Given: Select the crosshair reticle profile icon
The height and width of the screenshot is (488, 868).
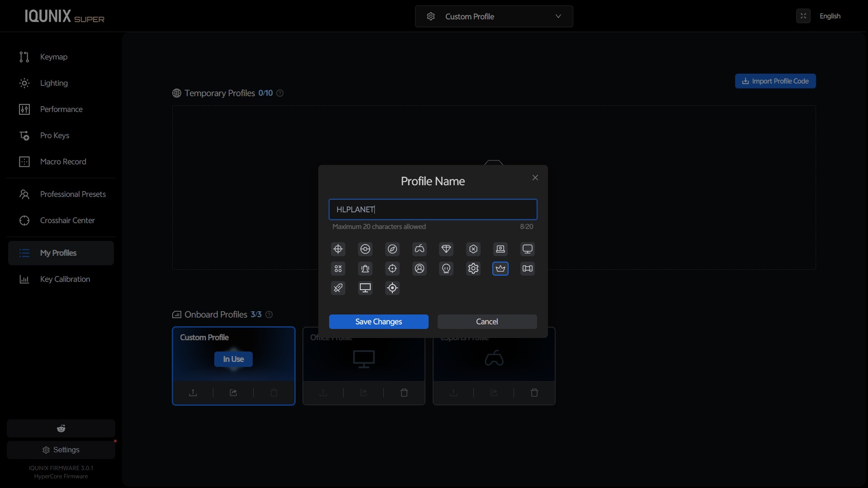Looking at the screenshot, I should pos(338,249).
